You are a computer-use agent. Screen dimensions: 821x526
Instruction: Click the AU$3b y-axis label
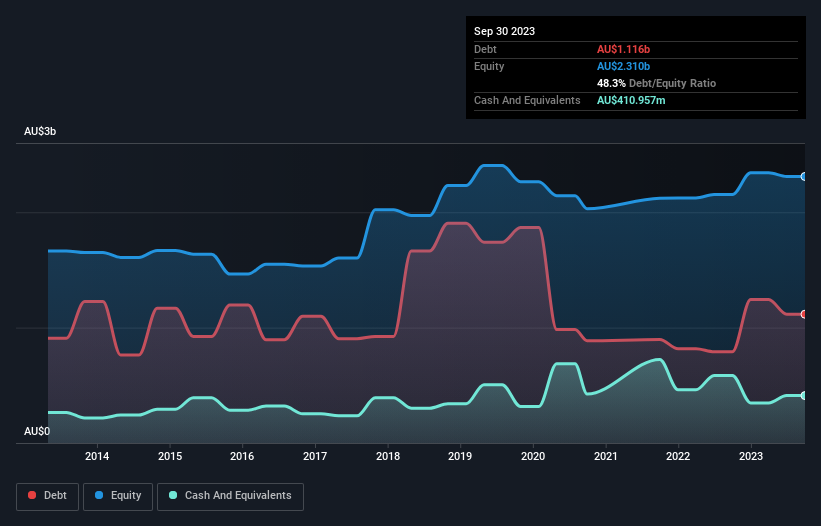pyautogui.click(x=40, y=131)
